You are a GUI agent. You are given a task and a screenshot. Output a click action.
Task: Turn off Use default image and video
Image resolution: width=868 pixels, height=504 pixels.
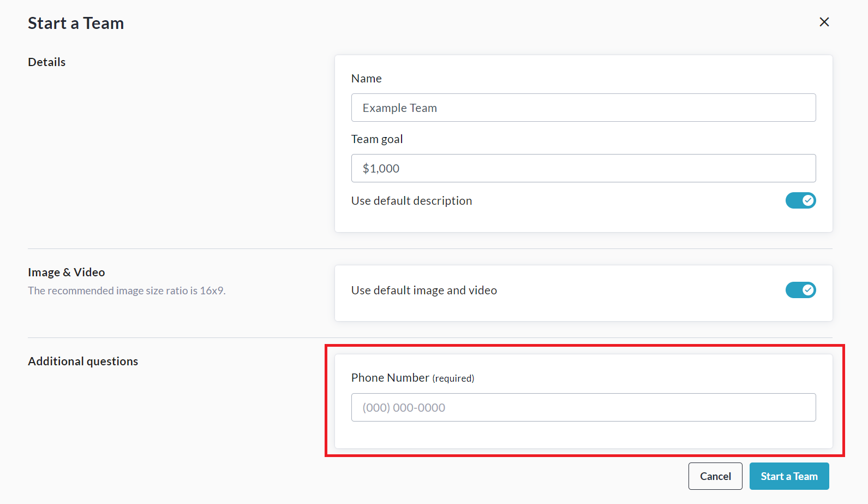pos(800,290)
